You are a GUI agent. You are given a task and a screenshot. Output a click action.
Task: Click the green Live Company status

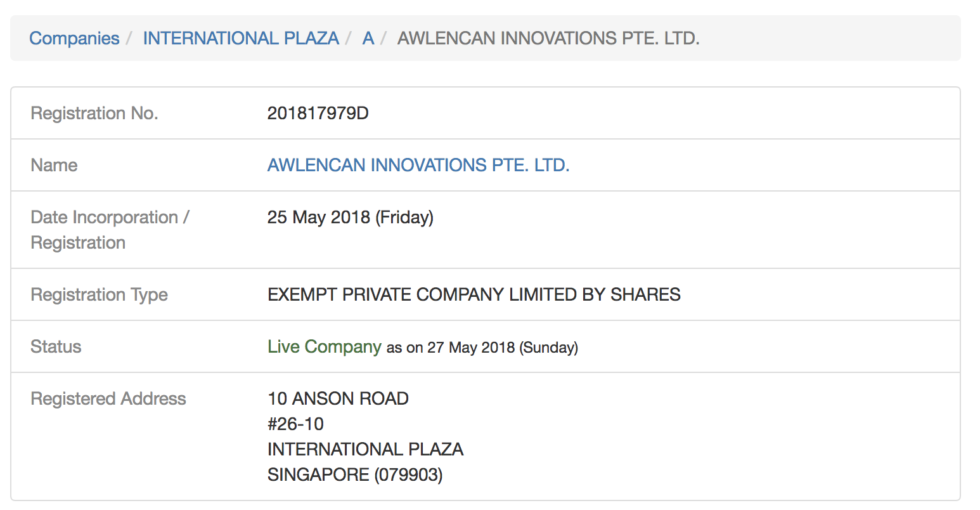tap(325, 346)
